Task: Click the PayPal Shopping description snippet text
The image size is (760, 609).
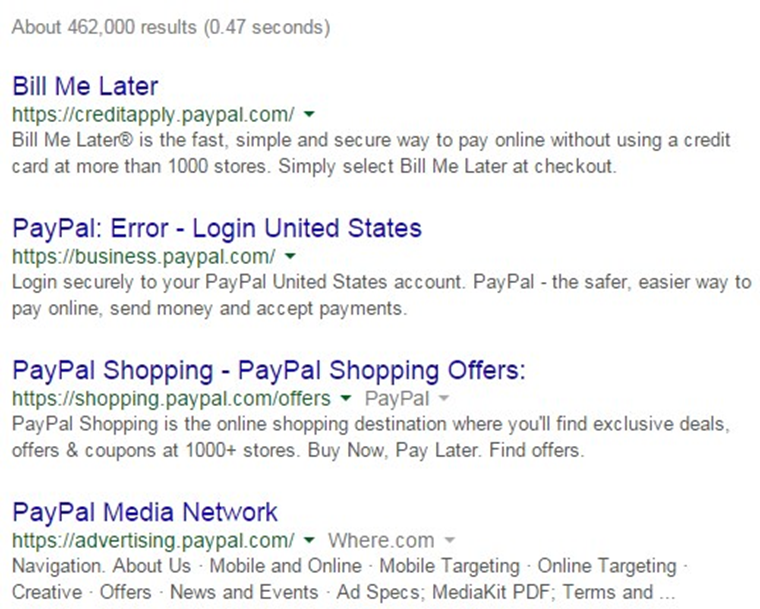Action: (x=371, y=437)
